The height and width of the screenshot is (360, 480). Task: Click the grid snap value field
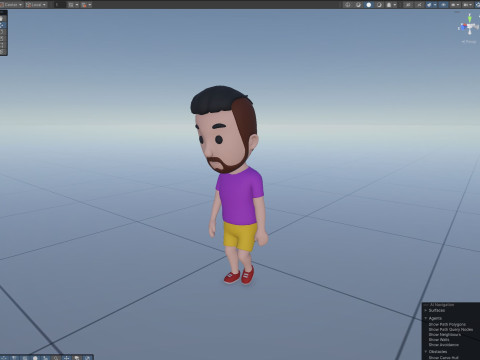60,5
